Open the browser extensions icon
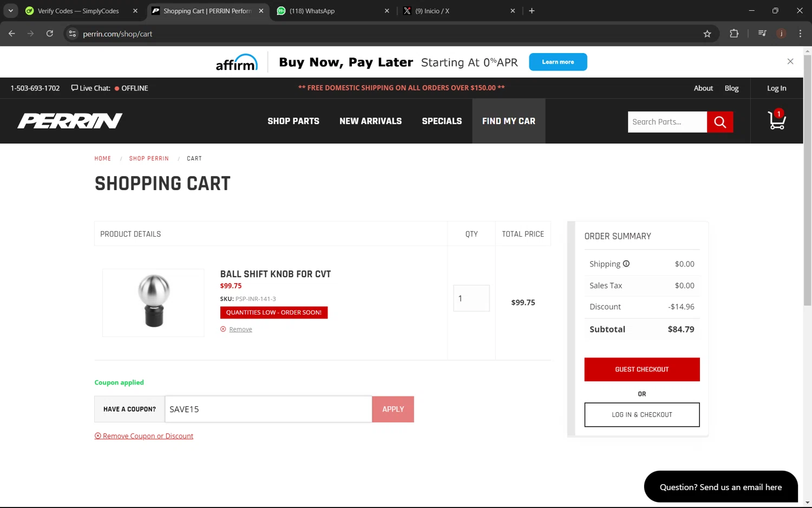Screen dimensions: 812x508 tap(734, 34)
